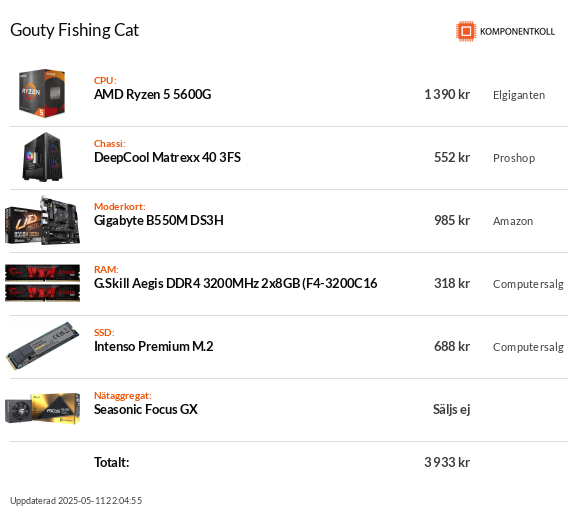Open the AMD Ryzen 5 5600G product image
Image resolution: width=577 pixels, height=514 pixels.
42,93
